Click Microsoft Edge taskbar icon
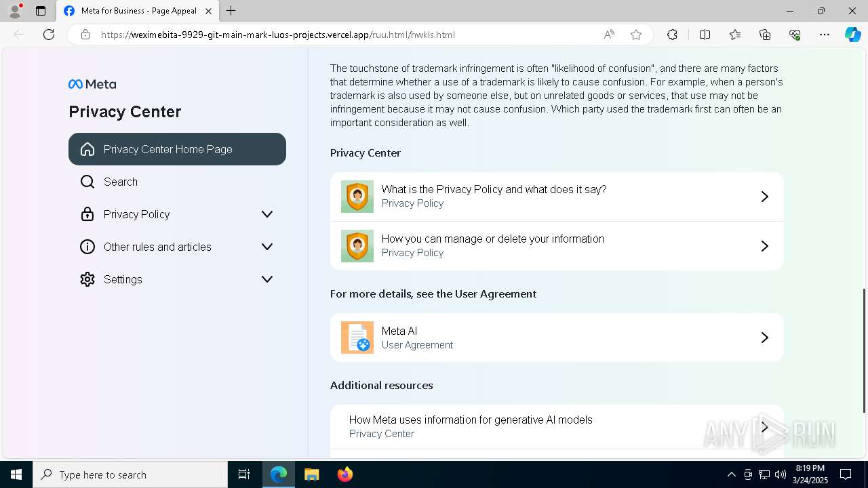Viewport: 868px width, 488px height. coord(279,474)
